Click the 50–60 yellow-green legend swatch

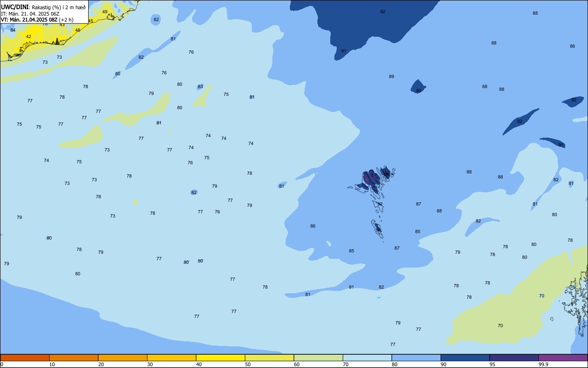click(269, 357)
